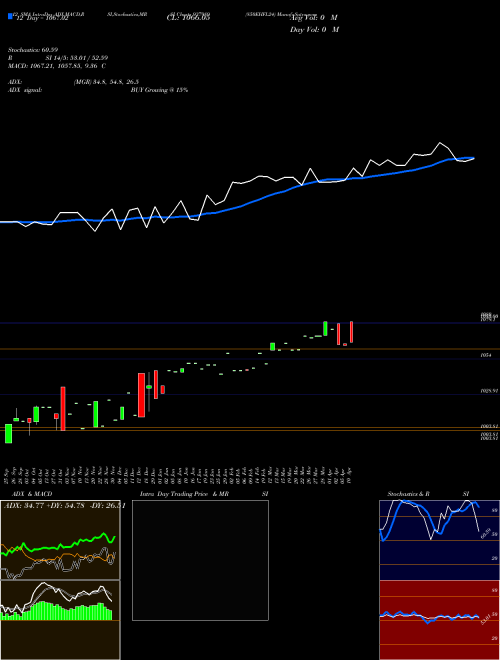This screenshot has width=500, height=660.
Task: Select the "ADX signal:" label
Action: pos(25,90)
